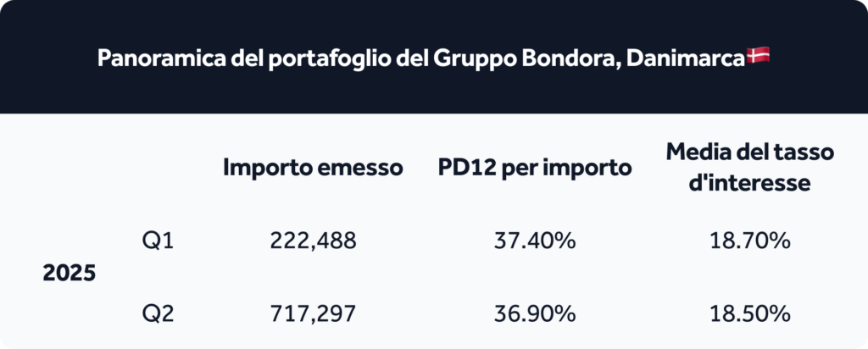Click the Danish flag icon in title
The height and width of the screenshot is (349, 868).
pyautogui.click(x=759, y=55)
